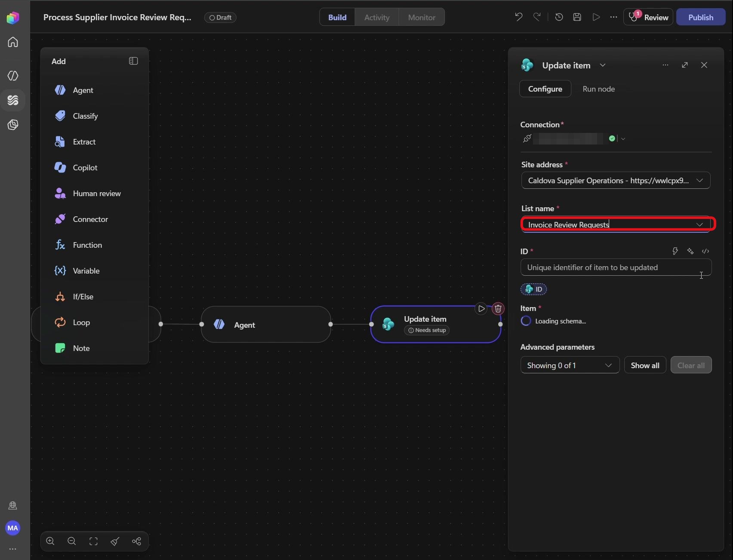This screenshot has width=733, height=560.
Task: Add a Human review node
Action: coord(95,194)
